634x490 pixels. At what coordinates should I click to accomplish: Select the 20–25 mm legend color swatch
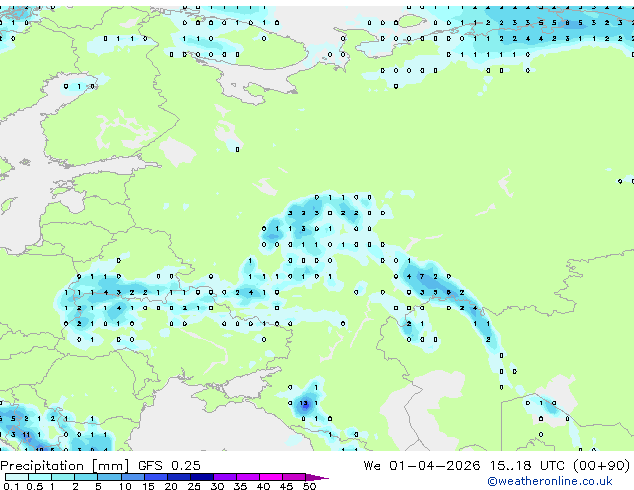coord(179,477)
